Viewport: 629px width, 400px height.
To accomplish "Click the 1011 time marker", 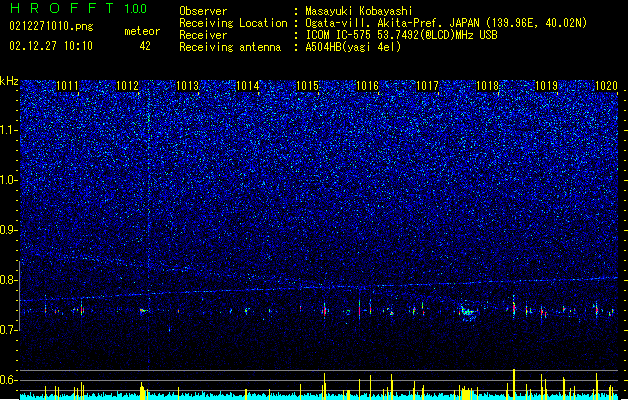I will 67,86.
